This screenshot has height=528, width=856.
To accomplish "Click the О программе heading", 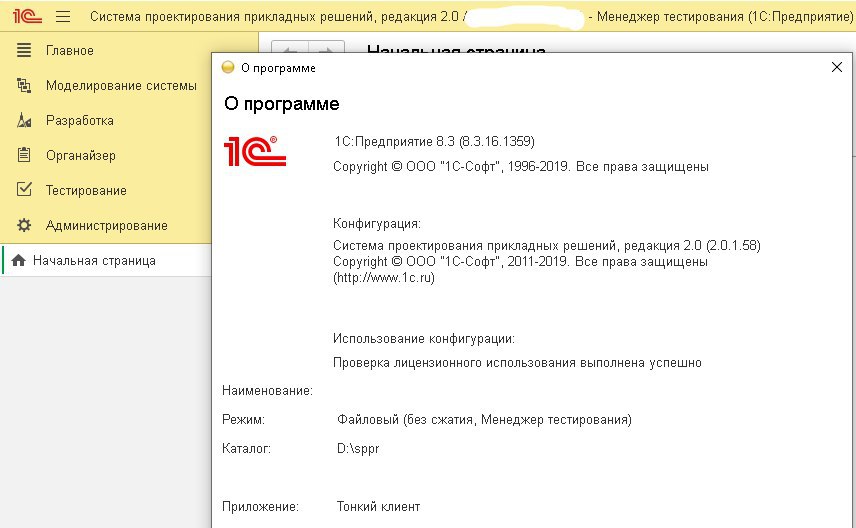I will tap(282, 104).
